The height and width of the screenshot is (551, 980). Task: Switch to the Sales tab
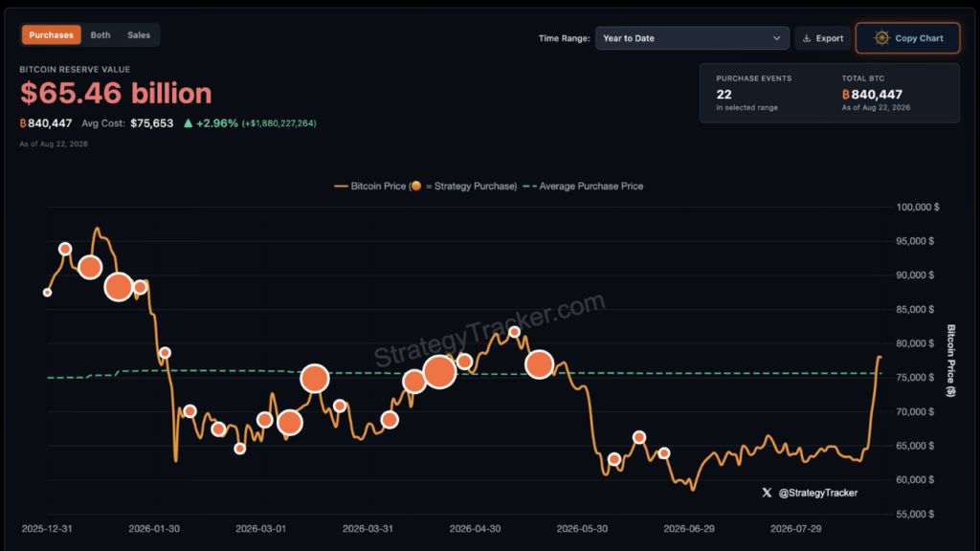(139, 35)
